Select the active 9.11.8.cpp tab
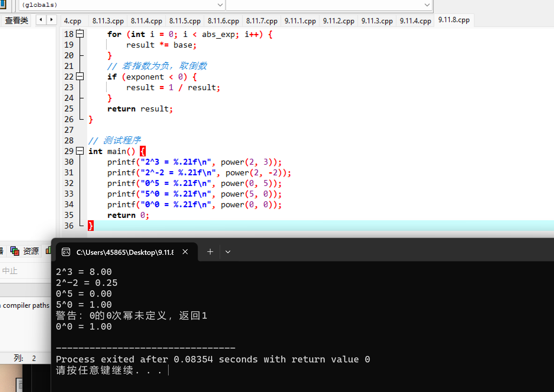This screenshot has width=554, height=392. [x=454, y=20]
